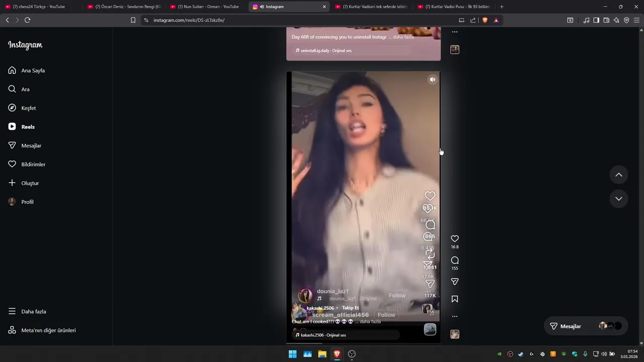Image resolution: width=644 pixels, height=362 pixels.
Task: Click the Steam tray icon
Action: [x=521, y=354]
